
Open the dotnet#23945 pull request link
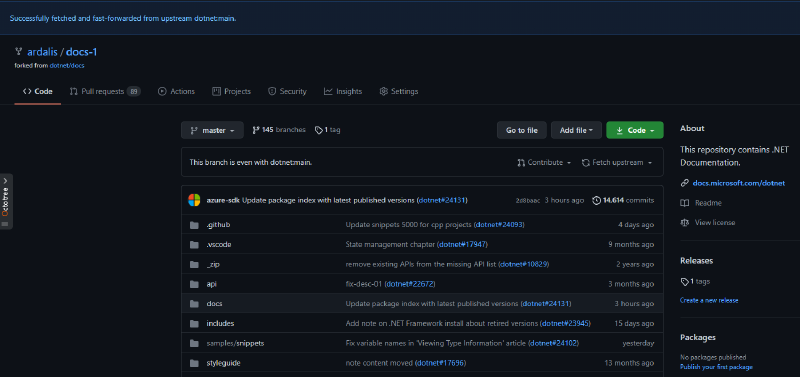click(x=565, y=323)
